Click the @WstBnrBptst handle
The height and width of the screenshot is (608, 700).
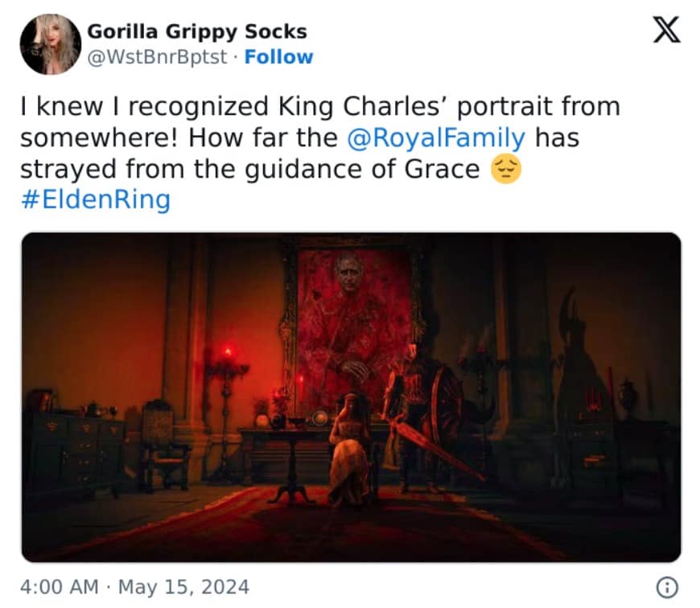pyautogui.click(x=159, y=57)
